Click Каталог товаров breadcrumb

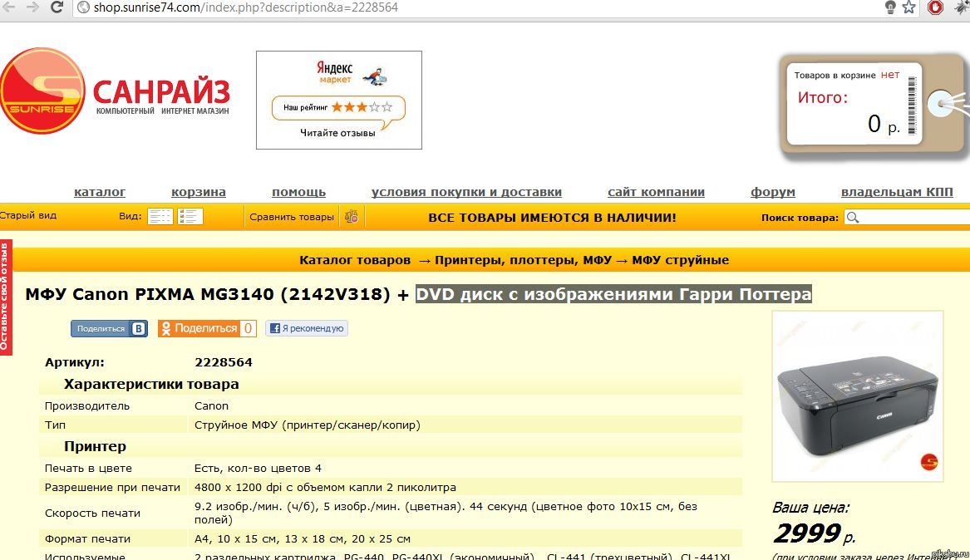pyautogui.click(x=355, y=260)
